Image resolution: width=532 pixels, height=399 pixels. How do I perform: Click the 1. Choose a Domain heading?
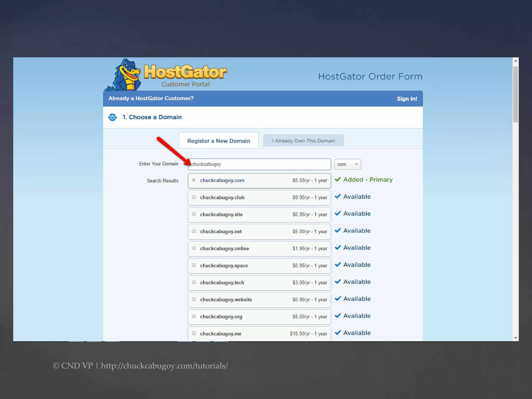[x=152, y=117]
